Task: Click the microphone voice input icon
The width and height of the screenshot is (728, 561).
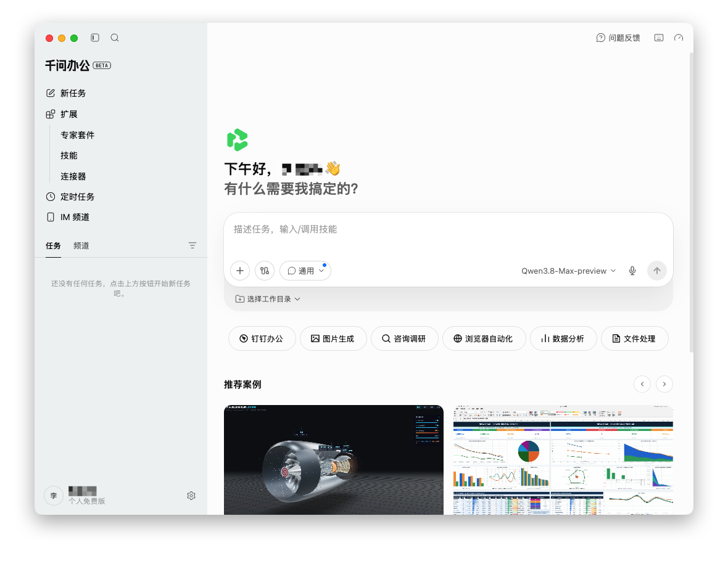Action: 632,271
